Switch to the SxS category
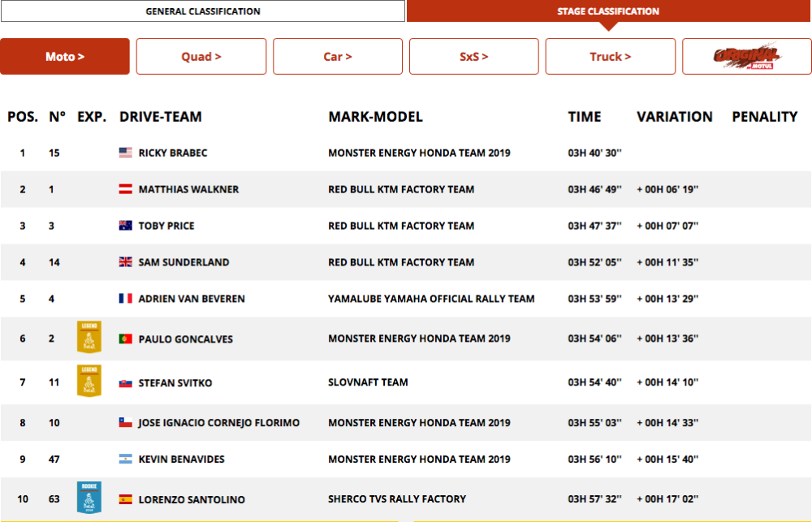Viewport: 812px width, 522px height. pos(473,56)
